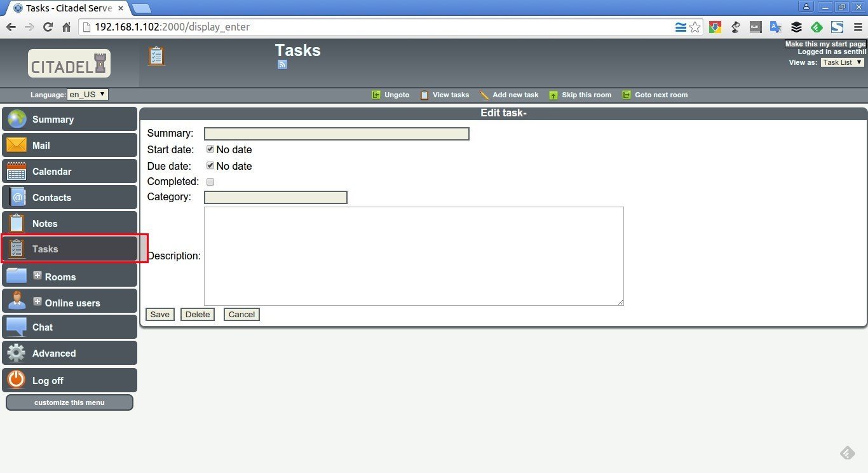The height and width of the screenshot is (473, 868).
Task: Open Chat from sidebar menu
Action: tap(69, 327)
